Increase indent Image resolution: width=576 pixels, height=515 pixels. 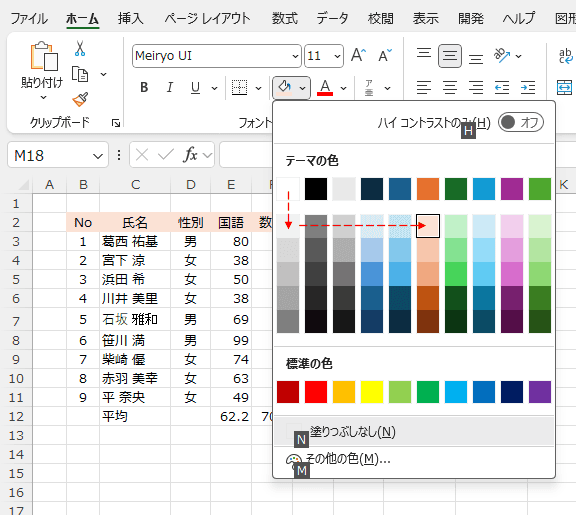(x=528, y=87)
